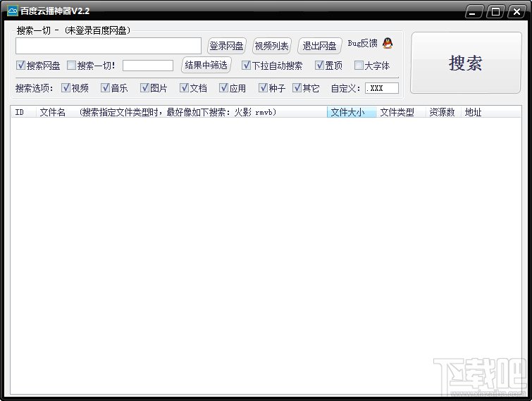The width and height of the screenshot is (532, 401).
Task: Click the filter text box beside 搜索一切!
Action: 148,66
